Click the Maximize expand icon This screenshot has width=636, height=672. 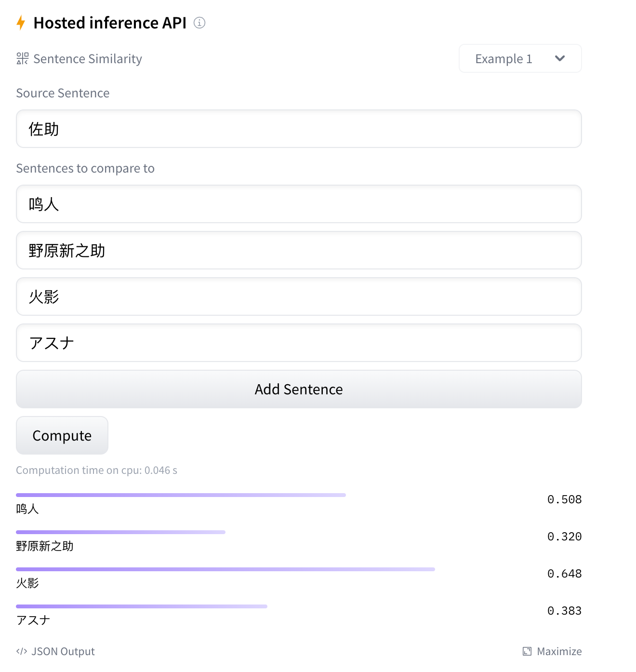pos(527,651)
